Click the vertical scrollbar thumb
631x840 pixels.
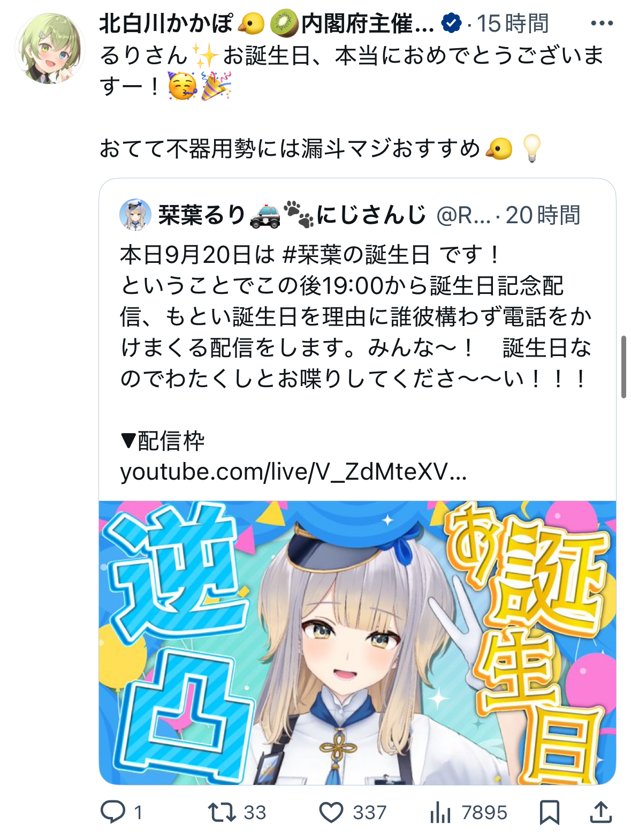[624, 367]
